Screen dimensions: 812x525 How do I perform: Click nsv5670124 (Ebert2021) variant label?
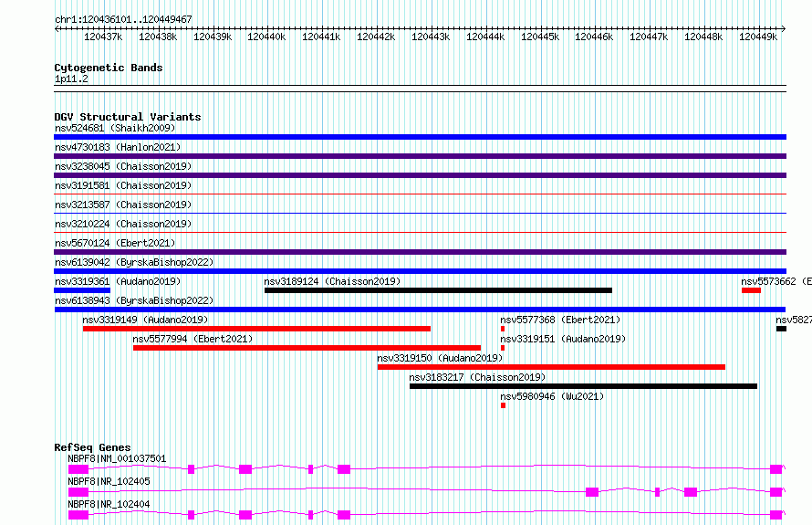[x=116, y=243]
